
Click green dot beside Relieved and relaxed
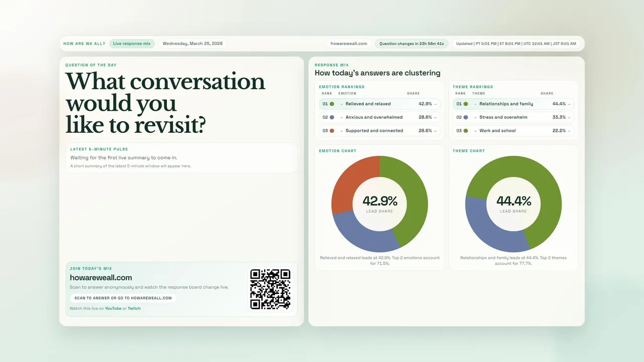click(x=332, y=104)
